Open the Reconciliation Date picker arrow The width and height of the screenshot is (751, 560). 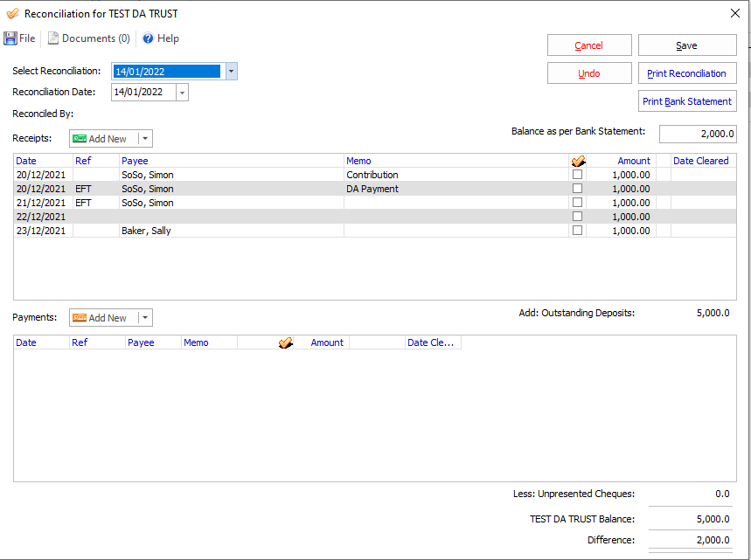(182, 93)
